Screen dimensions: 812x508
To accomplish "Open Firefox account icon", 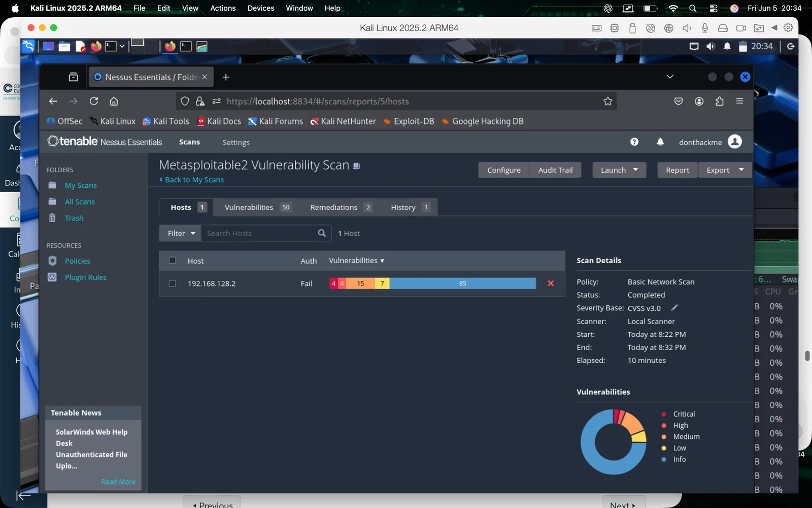I will pos(699,101).
